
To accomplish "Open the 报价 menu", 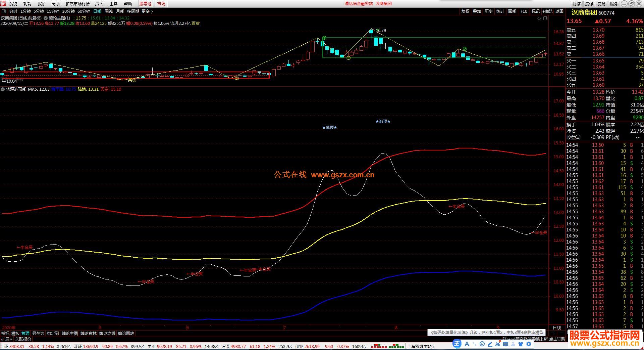I will pos(42,4).
